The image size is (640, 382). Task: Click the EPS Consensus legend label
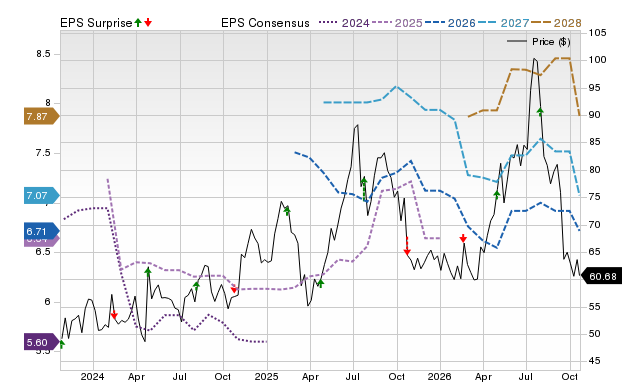point(265,23)
